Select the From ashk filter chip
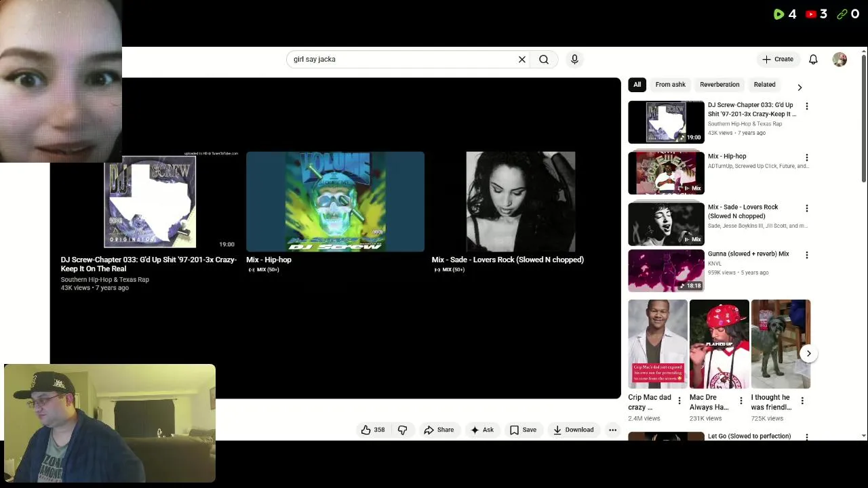The width and height of the screenshot is (868, 488). [670, 85]
